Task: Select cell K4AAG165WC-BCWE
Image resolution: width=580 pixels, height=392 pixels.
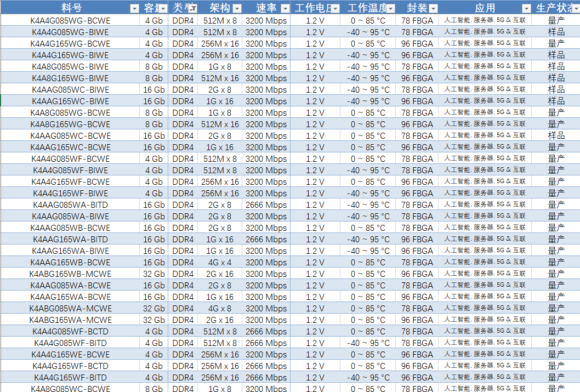Action: [70, 147]
